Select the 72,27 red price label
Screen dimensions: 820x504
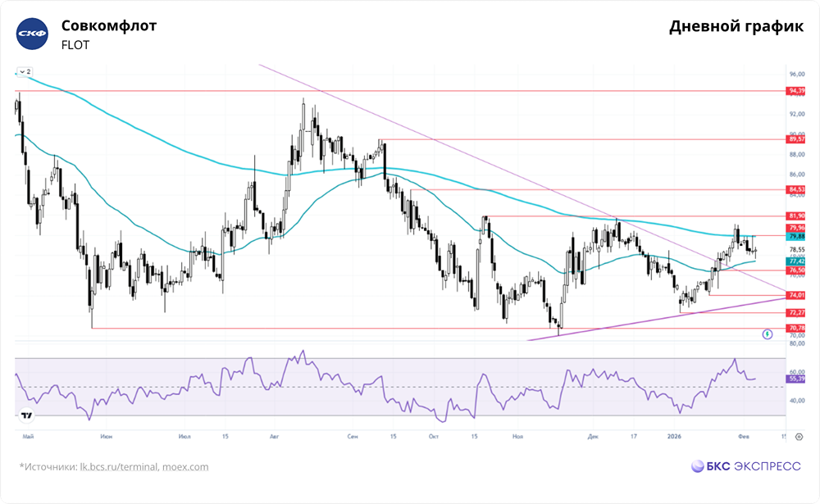coord(796,313)
